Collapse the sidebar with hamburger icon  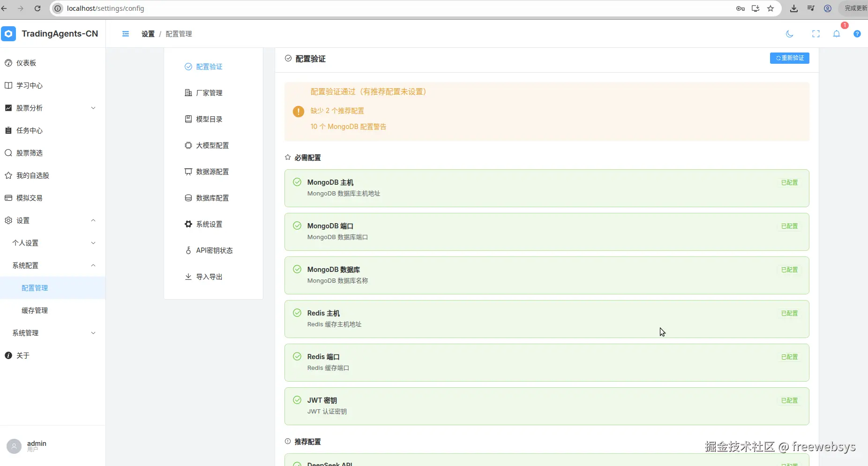coord(126,34)
